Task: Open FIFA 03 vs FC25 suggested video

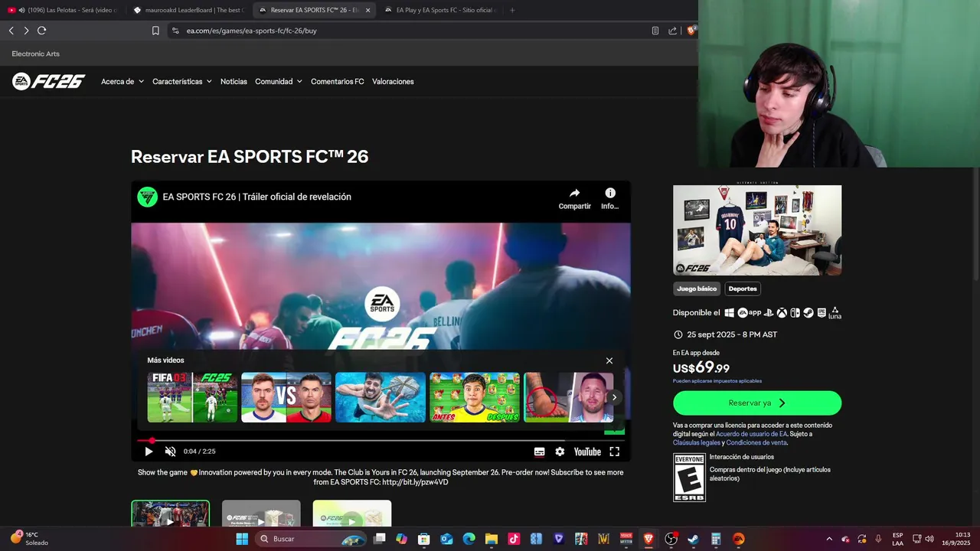Action: (192, 397)
